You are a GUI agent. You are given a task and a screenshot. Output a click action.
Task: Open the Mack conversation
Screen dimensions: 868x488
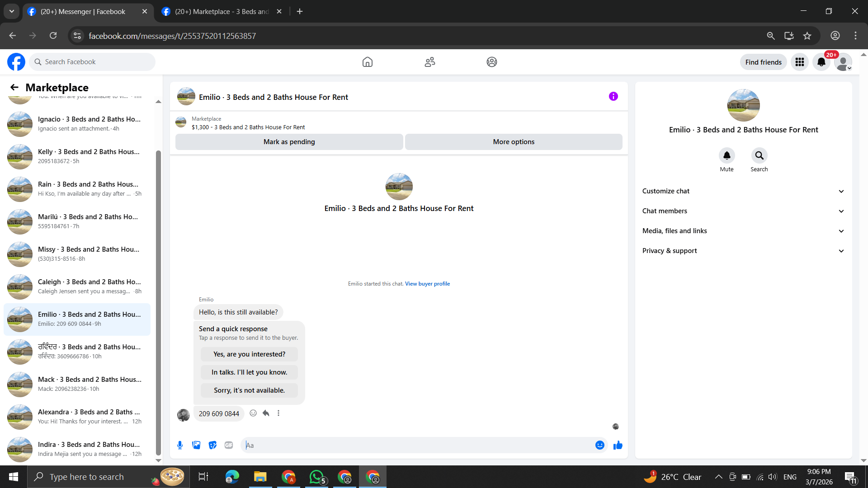77,385
